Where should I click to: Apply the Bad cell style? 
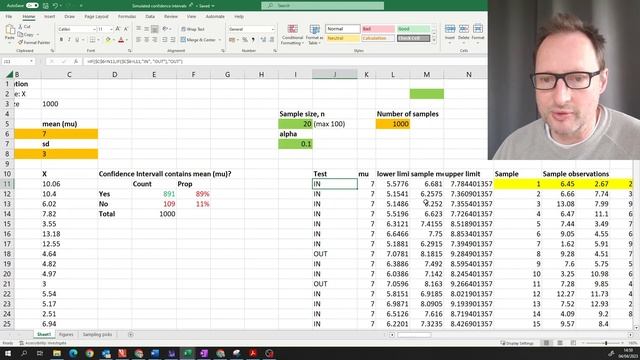(378, 29)
